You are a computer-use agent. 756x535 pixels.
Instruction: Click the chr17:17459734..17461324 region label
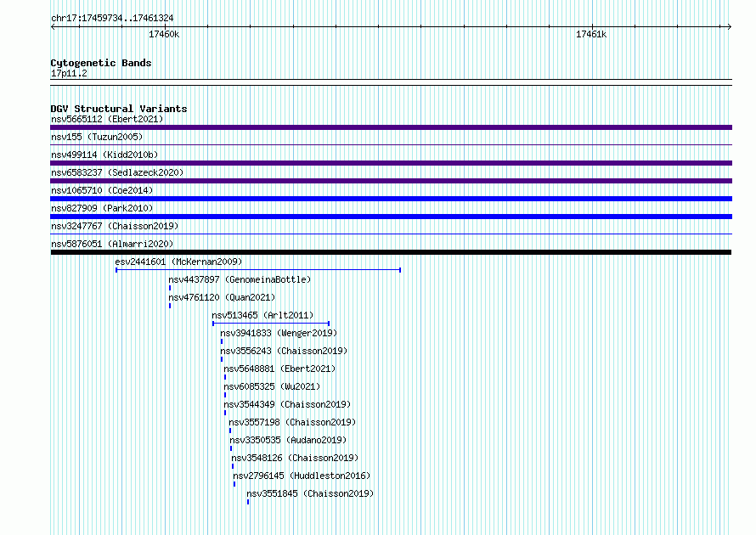coord(112,18)
